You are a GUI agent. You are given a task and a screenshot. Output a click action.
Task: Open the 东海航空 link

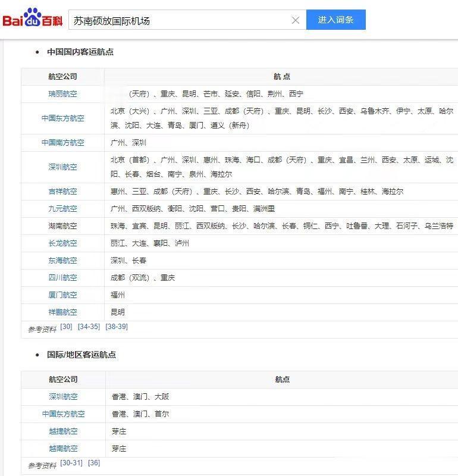pyautogui.click(x=63, y=261)
